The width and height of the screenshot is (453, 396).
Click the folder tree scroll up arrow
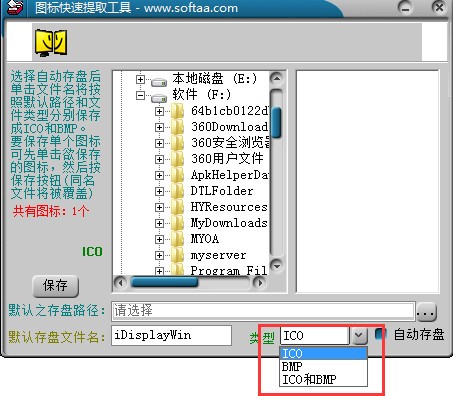click(276, 79)
